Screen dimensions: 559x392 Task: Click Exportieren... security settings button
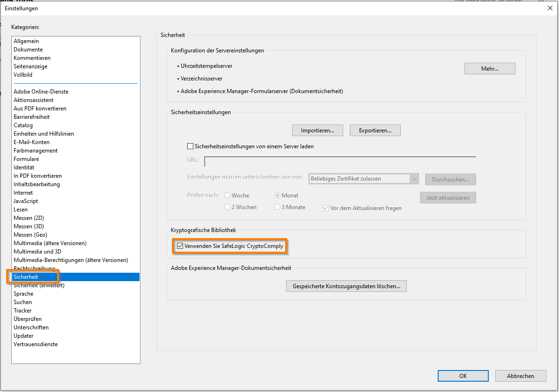click(375, 131)
